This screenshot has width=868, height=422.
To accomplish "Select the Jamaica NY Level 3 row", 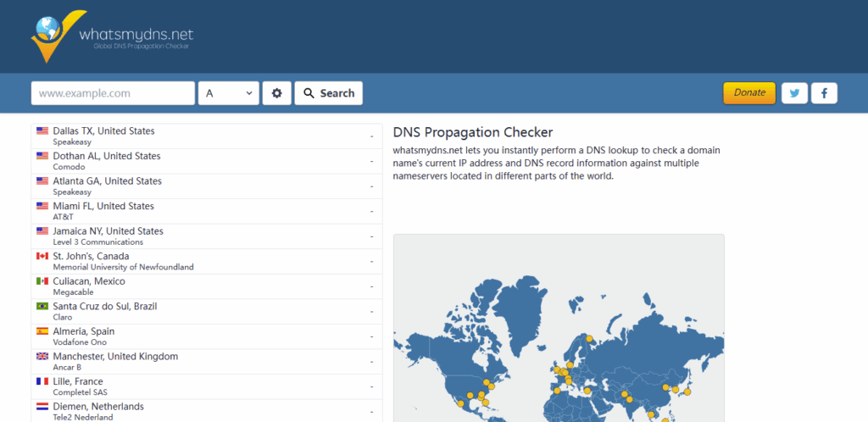I will click(207, 236).
